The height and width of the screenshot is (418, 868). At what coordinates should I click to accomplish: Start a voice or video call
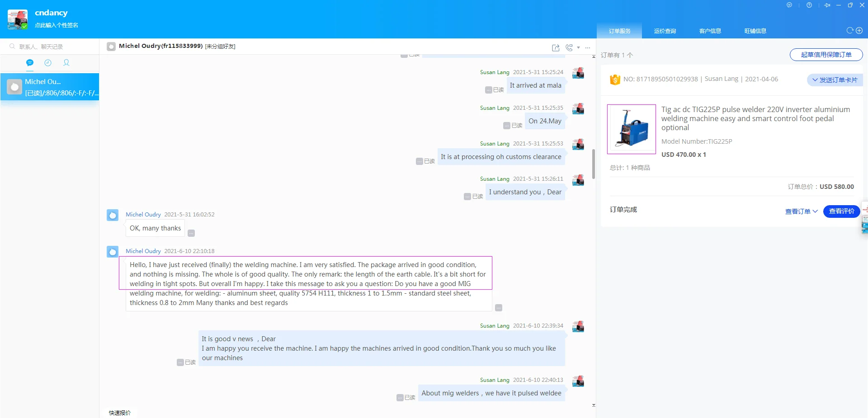pos(569,47)
